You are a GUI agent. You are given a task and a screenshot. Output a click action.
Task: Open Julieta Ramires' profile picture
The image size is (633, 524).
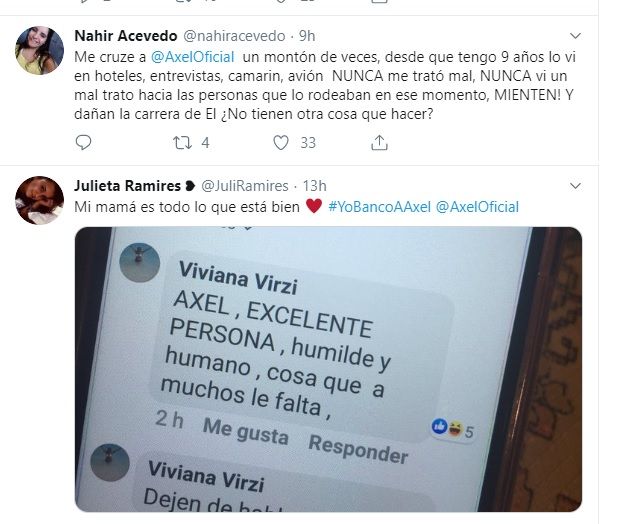(x=40, y=200)
